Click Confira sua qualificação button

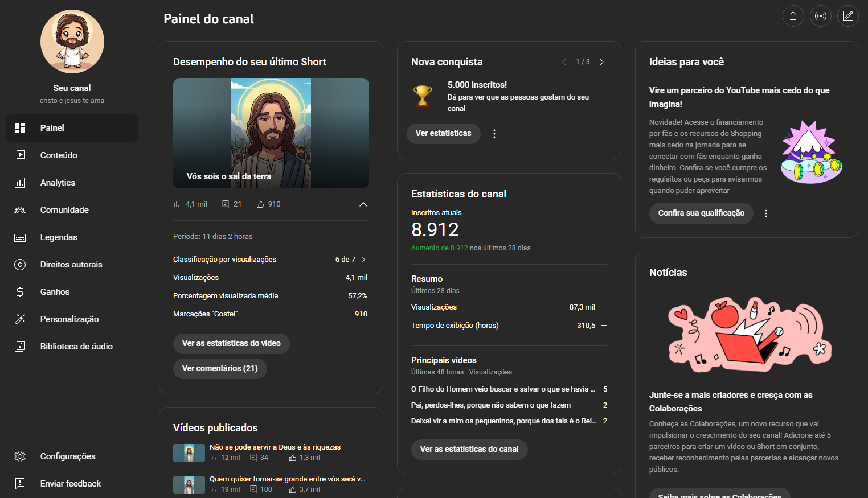[x=701, y=213]
